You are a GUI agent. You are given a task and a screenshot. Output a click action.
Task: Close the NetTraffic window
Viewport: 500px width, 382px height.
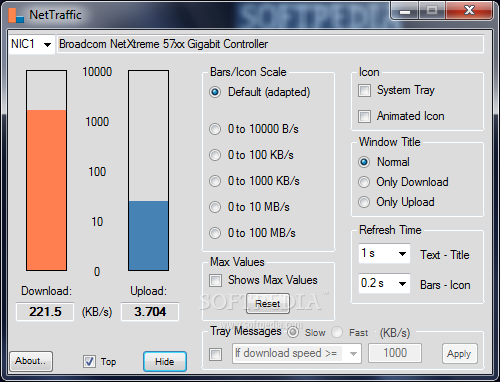(x=469, y=11)
